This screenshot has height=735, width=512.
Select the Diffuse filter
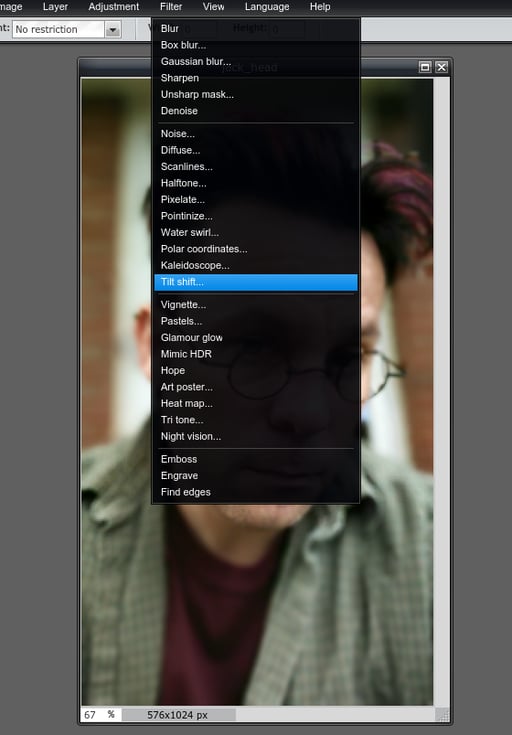[256, 150]
